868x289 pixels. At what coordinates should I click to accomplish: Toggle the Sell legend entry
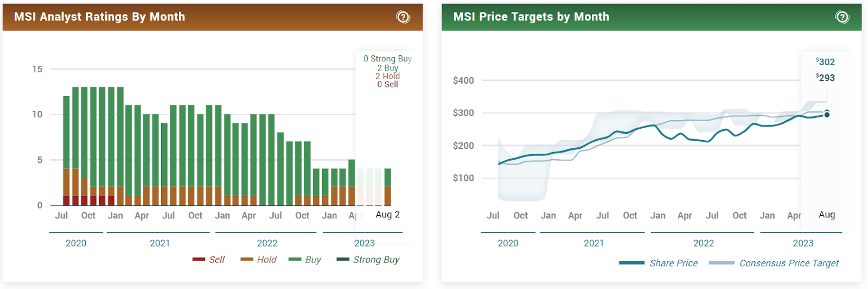tap(208, 260)
